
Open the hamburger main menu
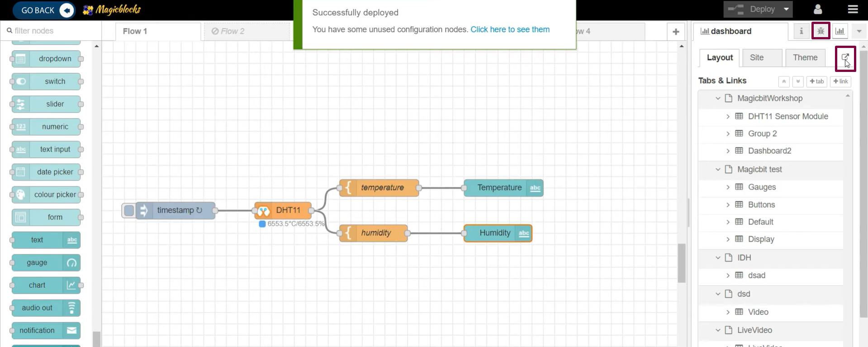click(853, 10)
